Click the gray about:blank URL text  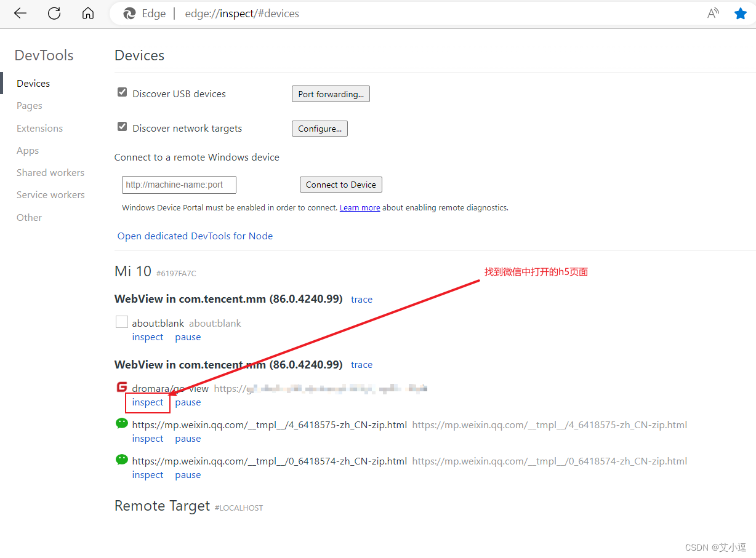tap(215, 323)
